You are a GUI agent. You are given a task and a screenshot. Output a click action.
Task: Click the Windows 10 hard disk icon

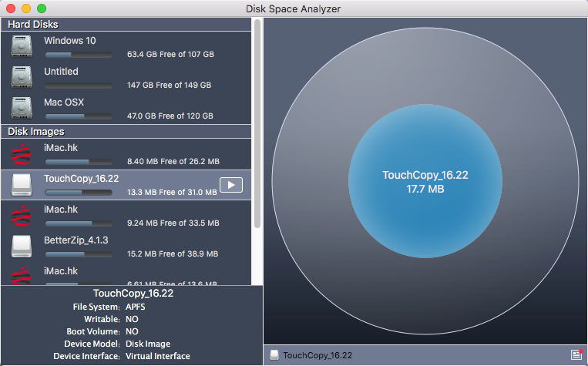pos(22,46)
